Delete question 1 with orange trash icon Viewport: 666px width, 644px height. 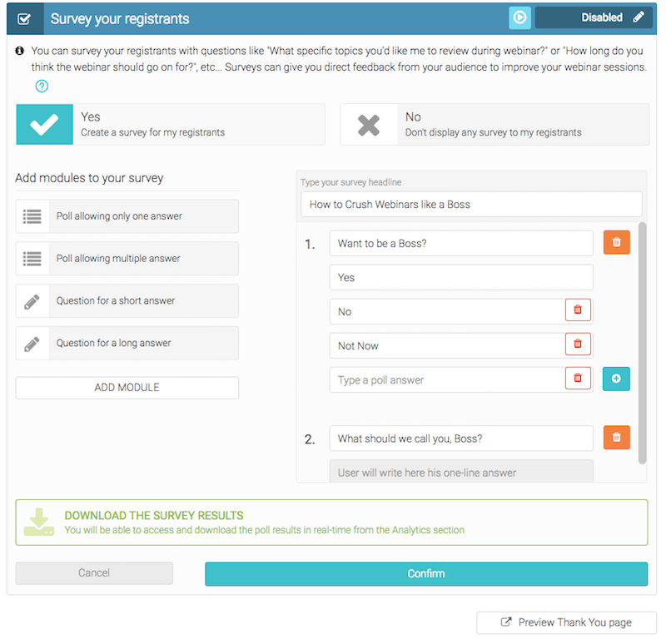[x=616, y=242]
